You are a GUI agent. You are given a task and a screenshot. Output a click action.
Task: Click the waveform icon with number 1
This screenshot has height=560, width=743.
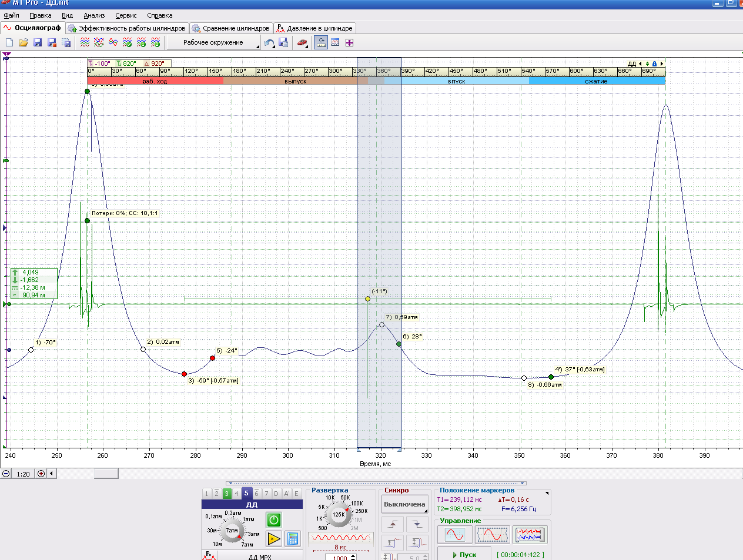141,42
